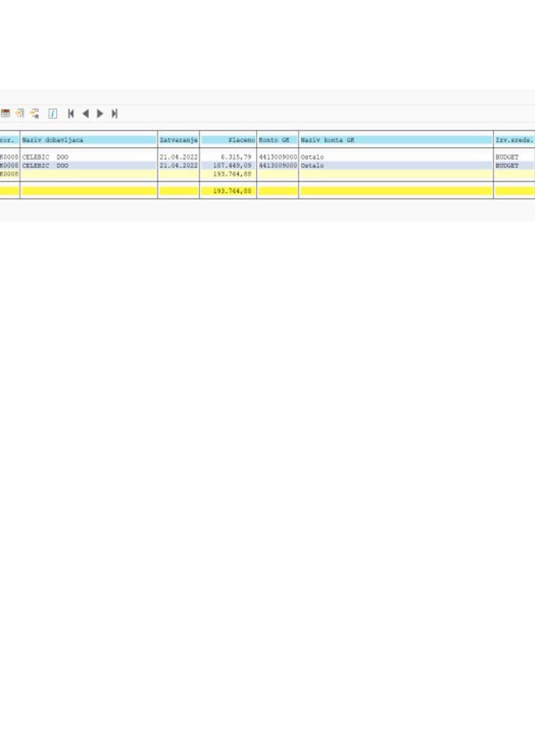
Task: Go to previous page arrow
Action: (85, 113)
